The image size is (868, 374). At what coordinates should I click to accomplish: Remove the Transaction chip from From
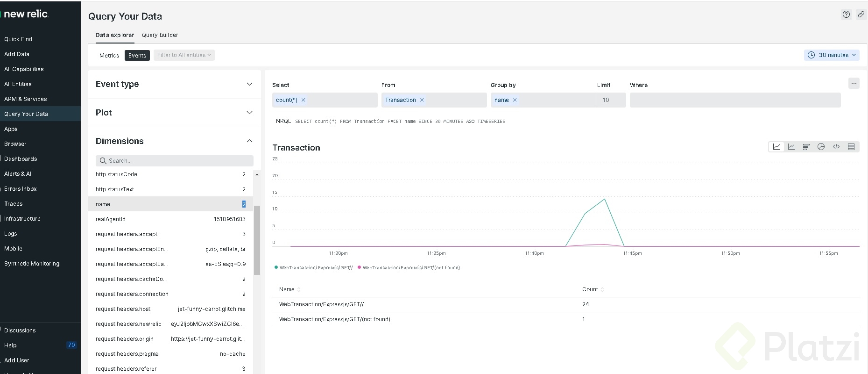(422, 100)
